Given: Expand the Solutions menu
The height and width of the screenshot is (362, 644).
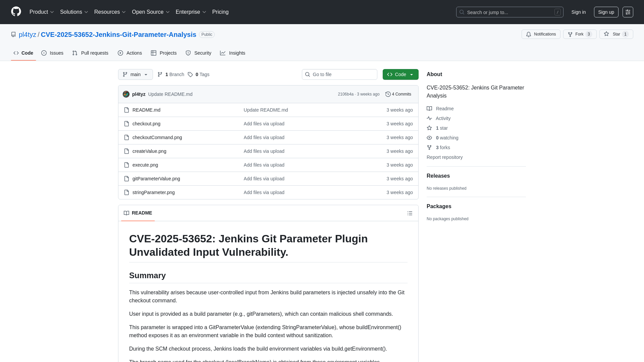Looking at the screenshot, I should [74, 12].
